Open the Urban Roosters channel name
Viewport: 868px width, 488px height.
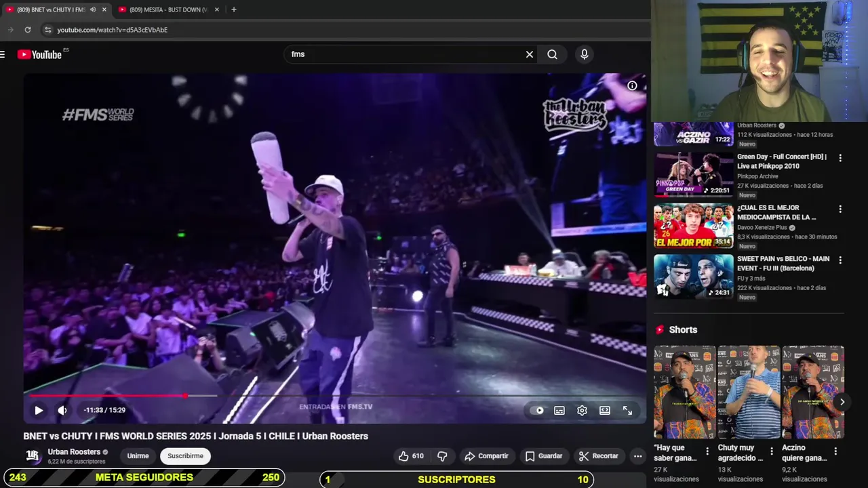click(74, 452)
